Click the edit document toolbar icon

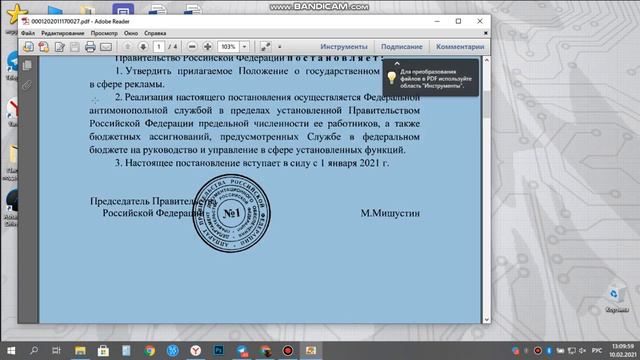(x=60, y=47)
